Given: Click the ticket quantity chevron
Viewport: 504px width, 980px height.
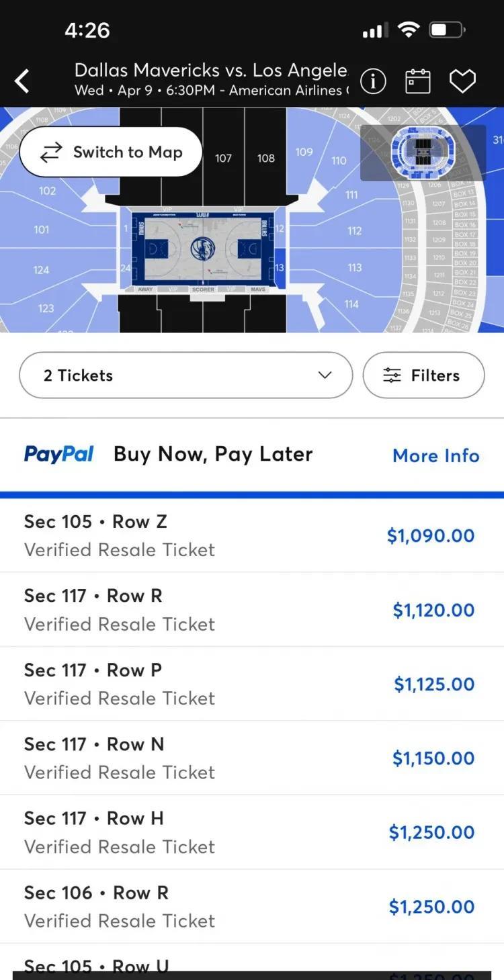Looking at the screenshot, I should 325,375.
